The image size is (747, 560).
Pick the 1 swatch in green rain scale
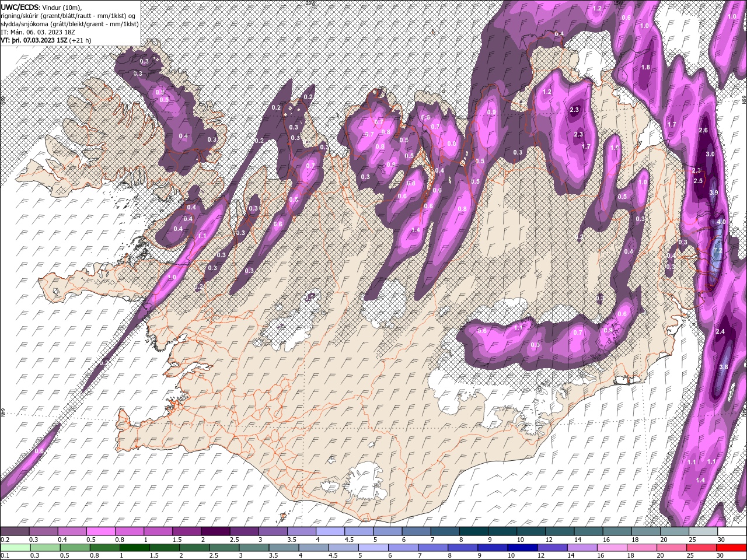point(134,548)
